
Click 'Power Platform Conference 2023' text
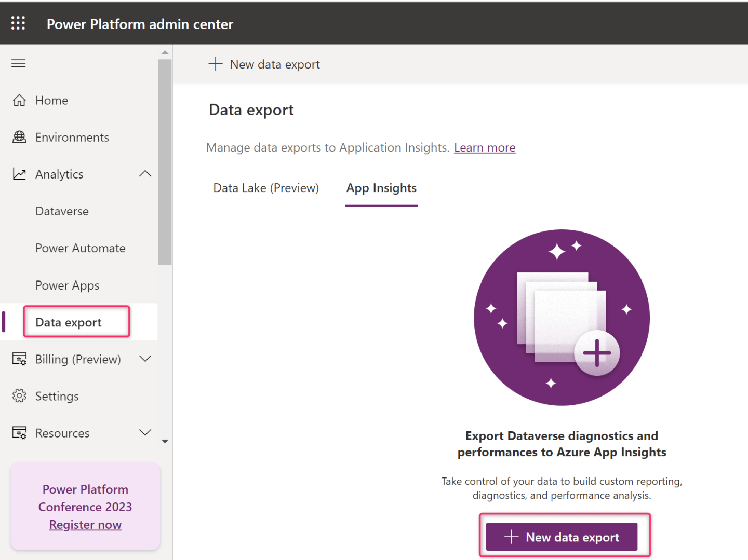tap(85, 498)
